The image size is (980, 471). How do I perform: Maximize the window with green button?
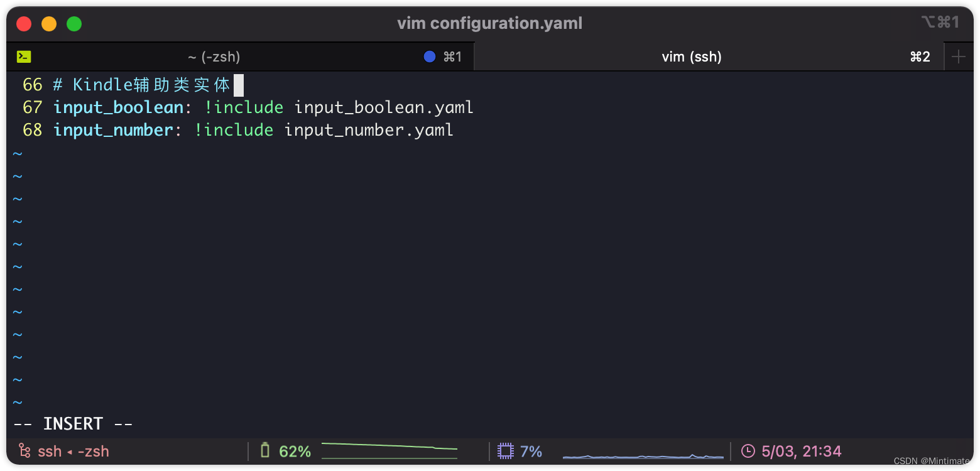pos(74,24)
